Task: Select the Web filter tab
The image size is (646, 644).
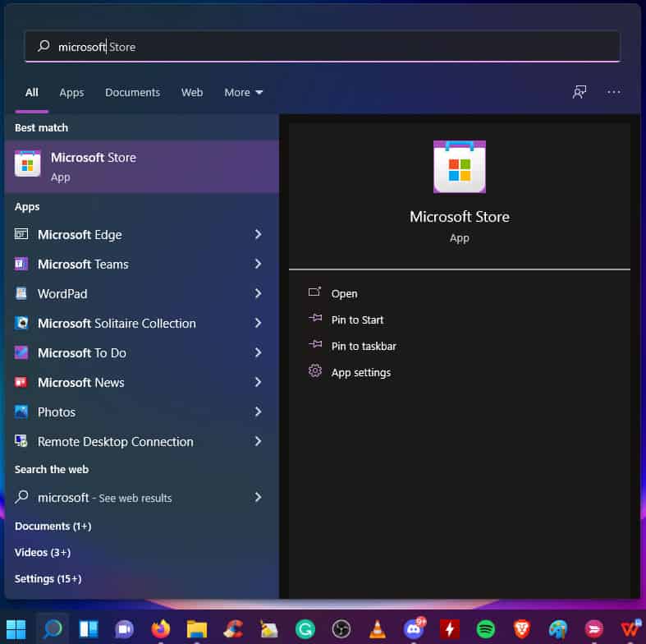Action: click(x=192, y=93)
